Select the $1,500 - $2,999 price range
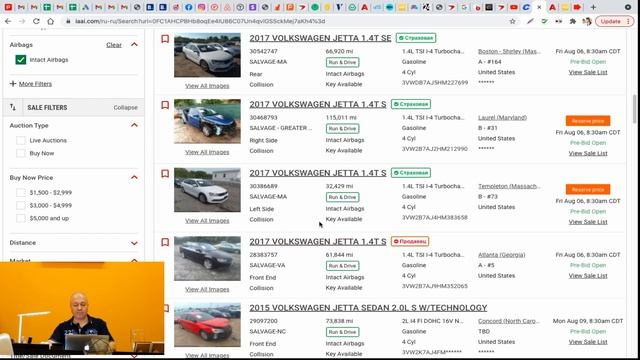Viewport: 640px width, 360px height. click(x=20, y=193)
